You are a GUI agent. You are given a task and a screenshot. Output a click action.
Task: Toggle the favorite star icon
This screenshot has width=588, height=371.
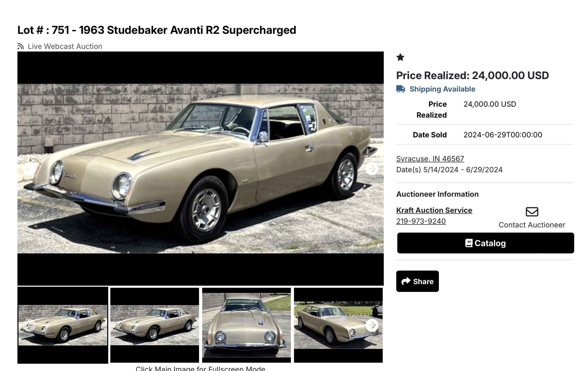pyautogui.click(x=400, y=57)
